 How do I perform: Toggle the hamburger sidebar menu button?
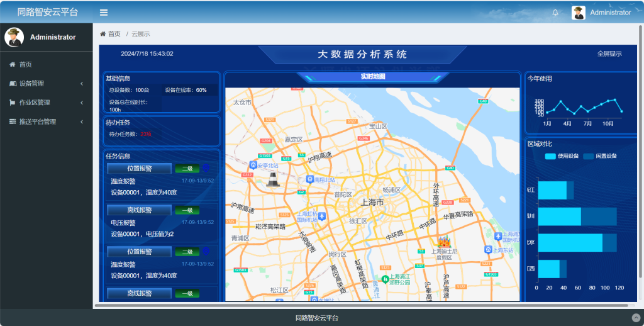tap(104, 13)
